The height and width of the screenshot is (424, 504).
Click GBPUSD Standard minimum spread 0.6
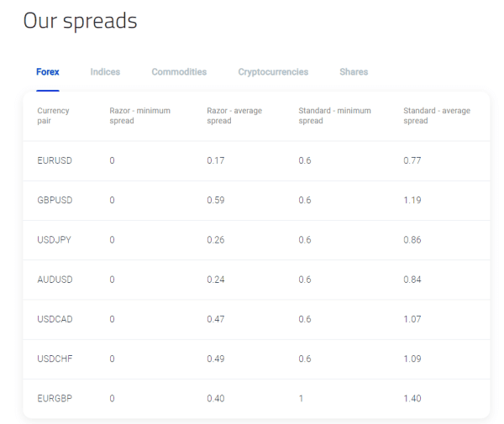pyautogui.click(x=305, y=200)
